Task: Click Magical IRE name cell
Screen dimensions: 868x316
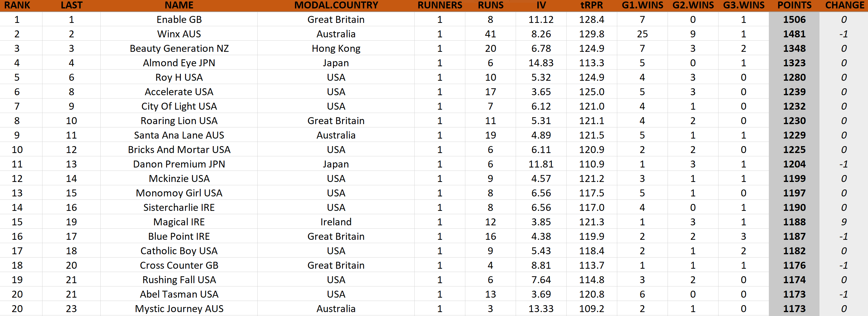Action: click(x=179, y=222)
